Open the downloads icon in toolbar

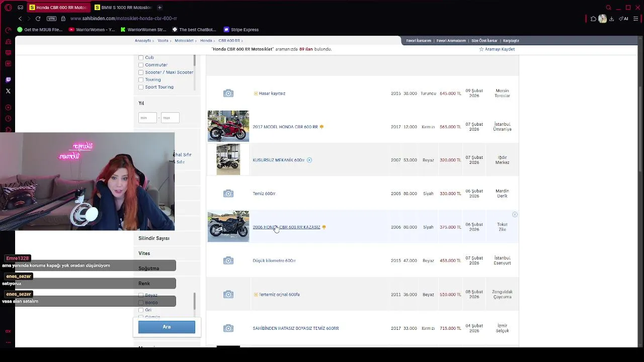[611, 19]
